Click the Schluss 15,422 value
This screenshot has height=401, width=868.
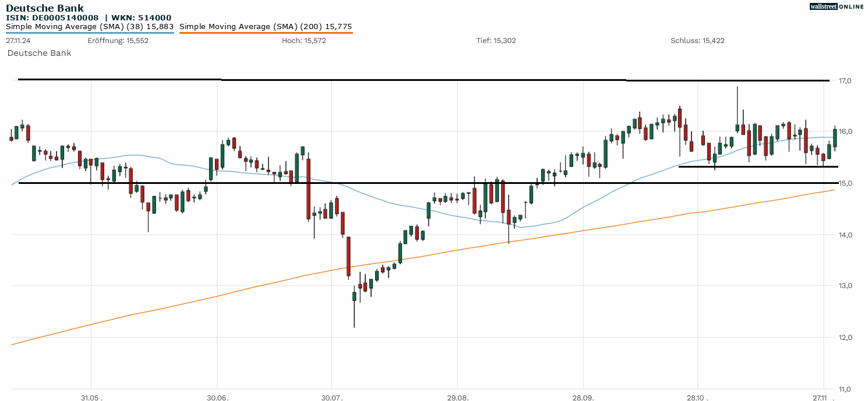[x=697, y=41]
